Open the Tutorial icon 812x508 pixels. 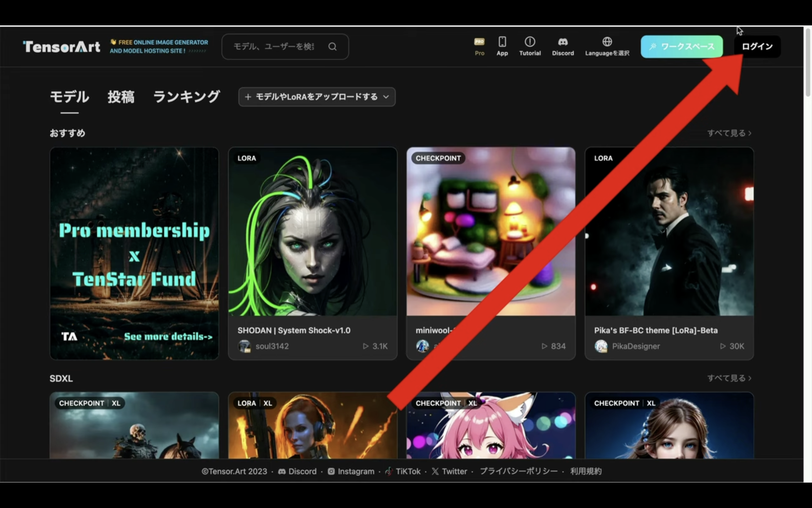(530, 46)
